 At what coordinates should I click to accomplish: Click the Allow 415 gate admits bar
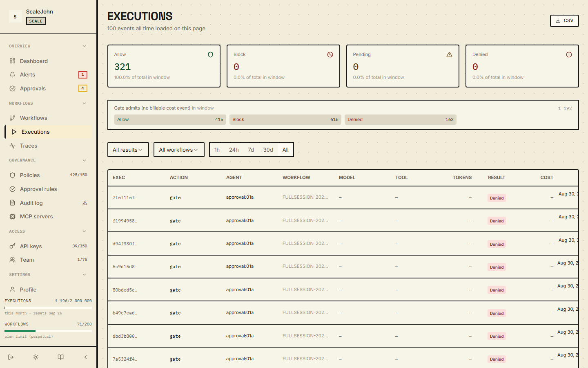(x=170, y=119)
